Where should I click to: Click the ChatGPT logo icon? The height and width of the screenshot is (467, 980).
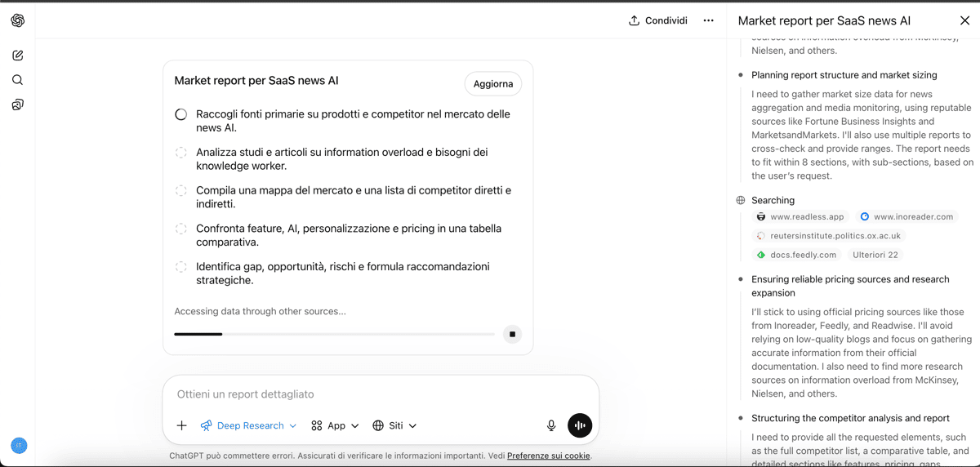tap(18, 20)
